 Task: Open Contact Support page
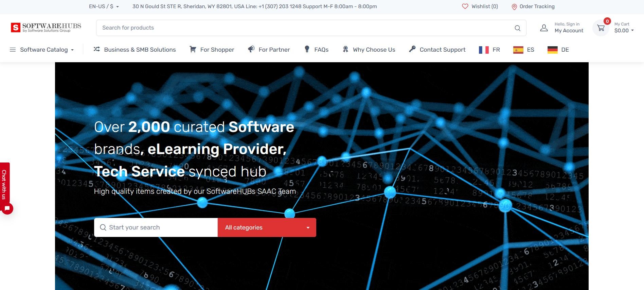pos(437,50)
